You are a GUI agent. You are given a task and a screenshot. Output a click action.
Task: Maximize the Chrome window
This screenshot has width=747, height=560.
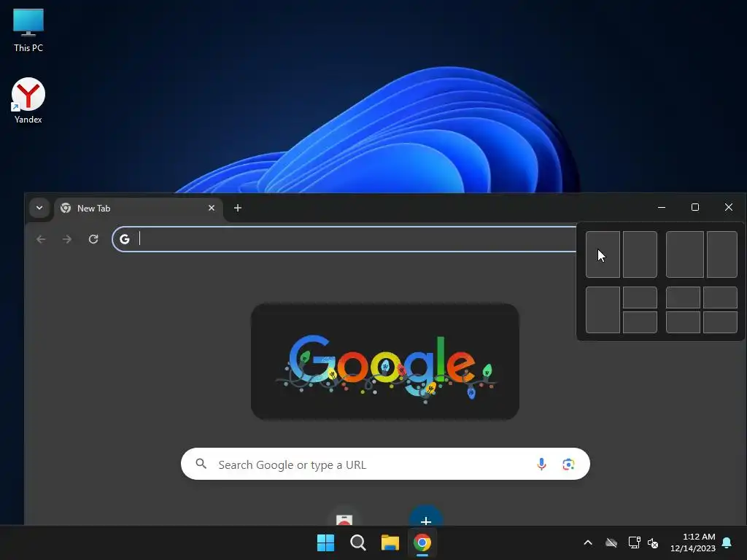point(695,207)
